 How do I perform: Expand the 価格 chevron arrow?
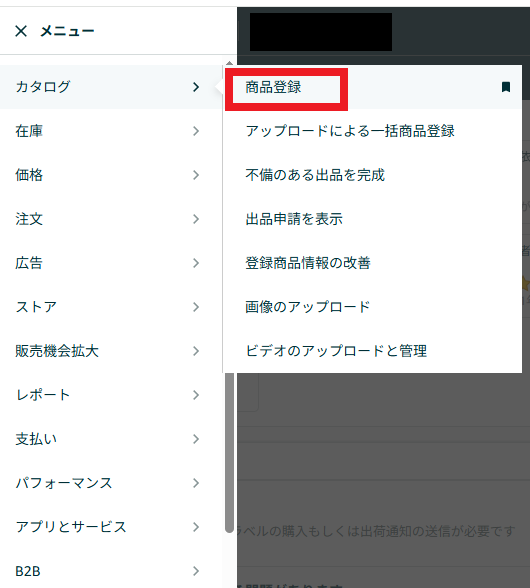(196, 175)
